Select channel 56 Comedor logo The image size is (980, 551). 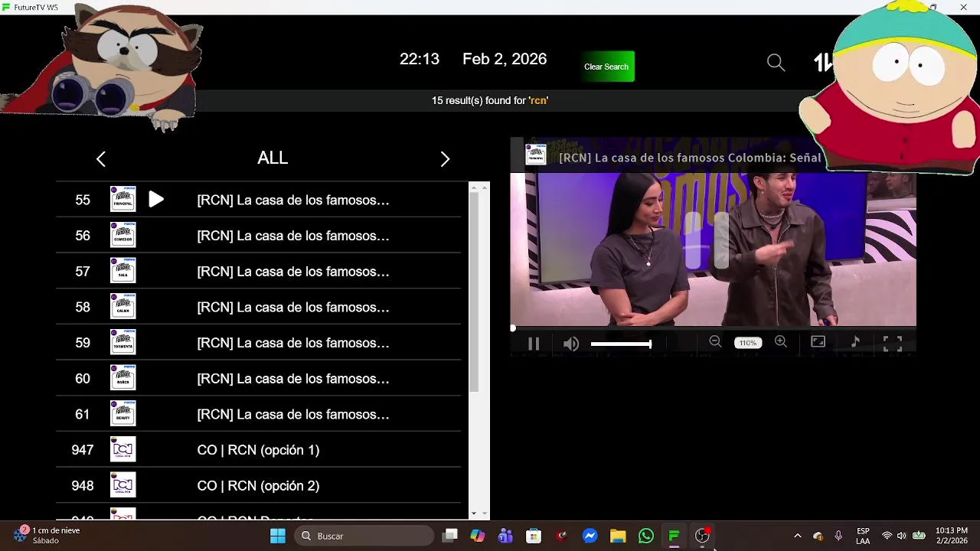[122, 235]
